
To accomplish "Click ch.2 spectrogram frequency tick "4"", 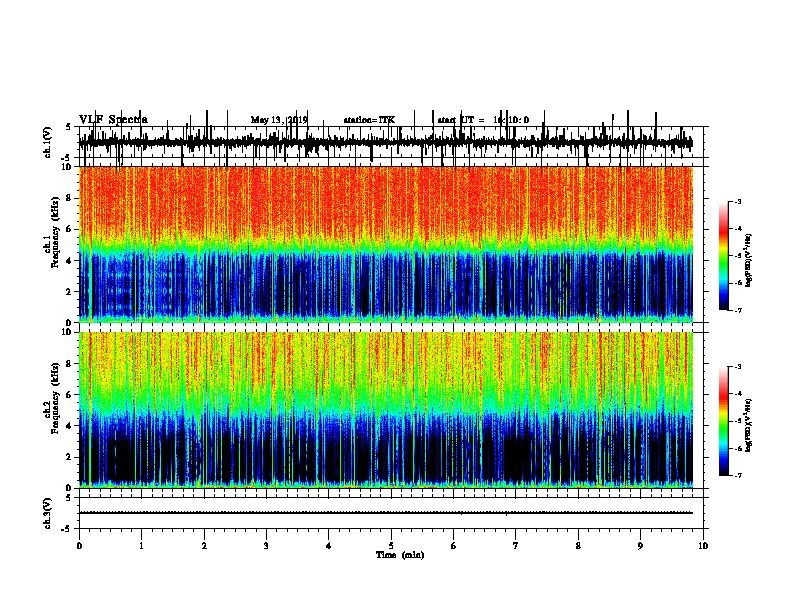I will pos(69,426).
